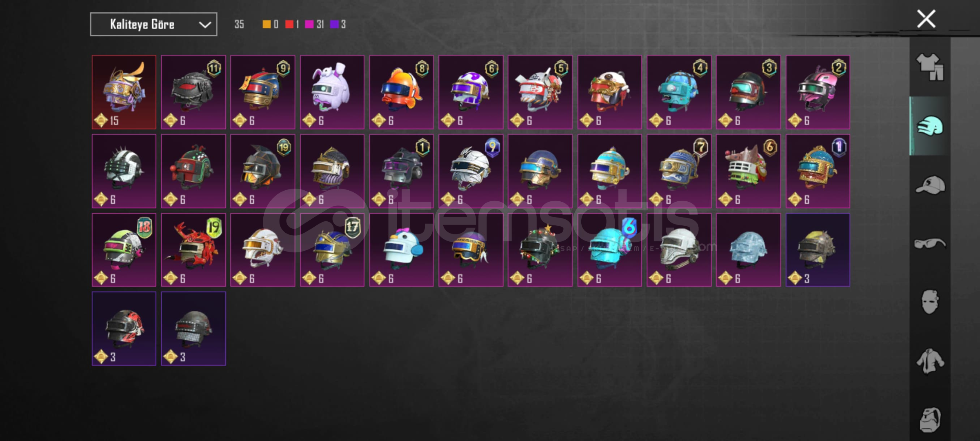
Task: Open the face mask category icon
Action: [x=930, y=302]
